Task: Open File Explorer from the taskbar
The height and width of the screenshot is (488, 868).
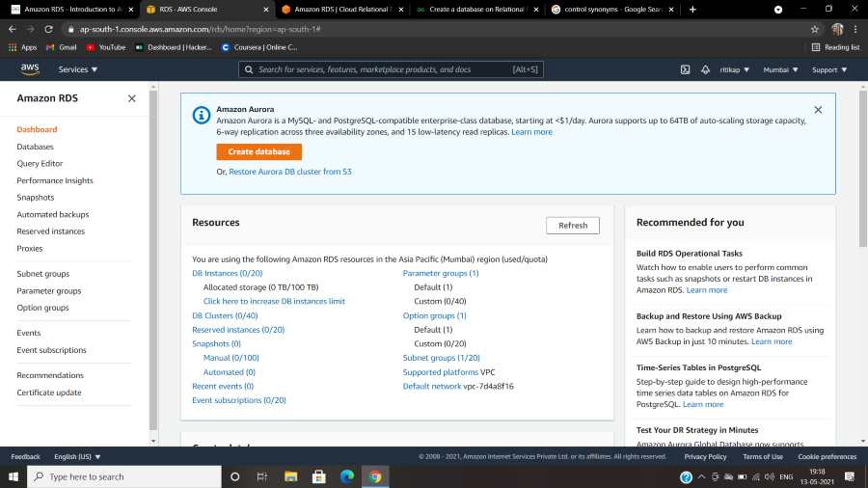Action: pyautogui.click(x=290, y=476)
